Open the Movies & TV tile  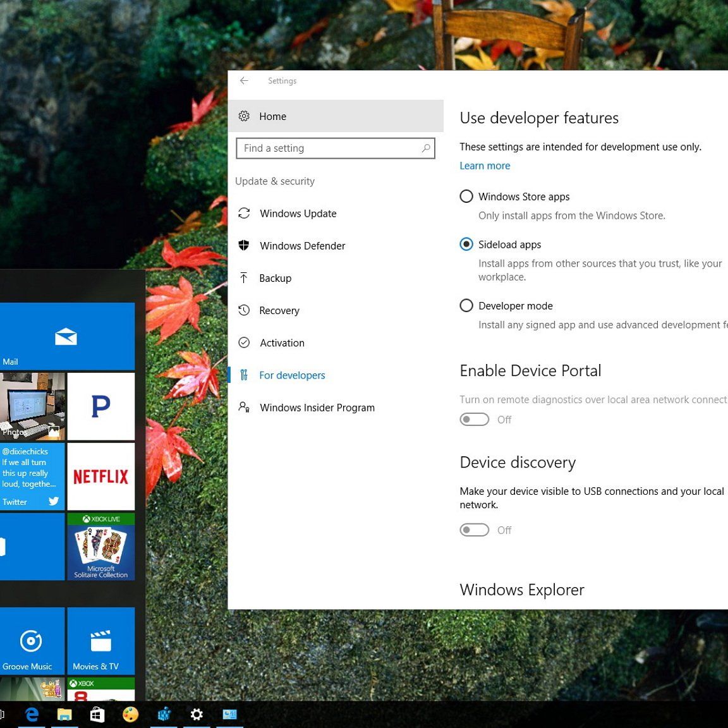click(x=101, y=641)
